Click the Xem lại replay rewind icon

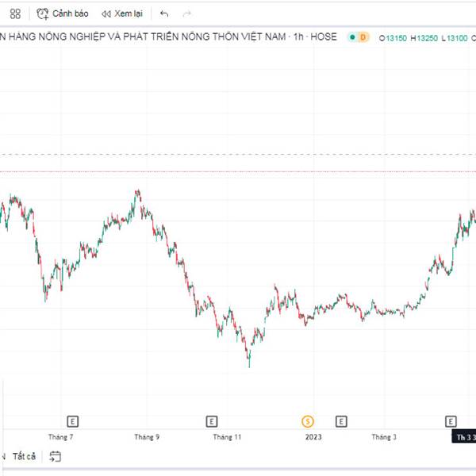coord(106,13)
